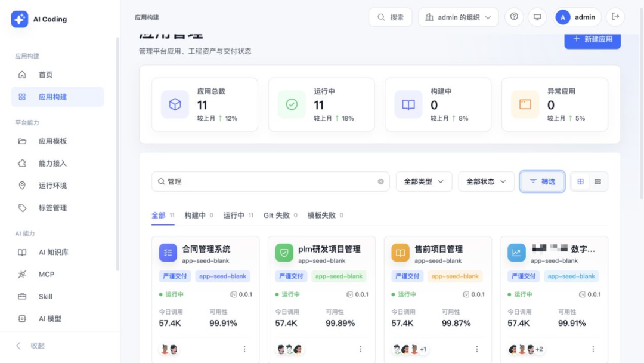Go to 能力接入 page
This screenshot has width=644, height=363.
(57, 163)
